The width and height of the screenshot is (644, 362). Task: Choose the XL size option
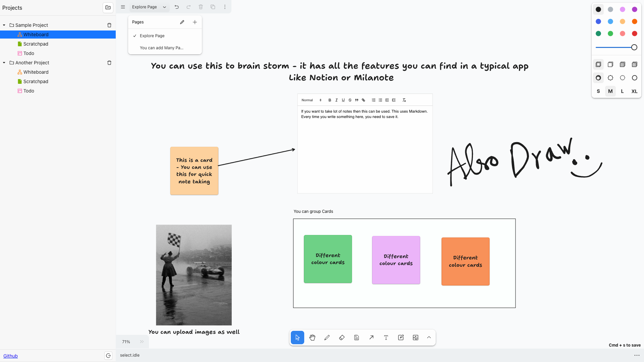[634, 91]
